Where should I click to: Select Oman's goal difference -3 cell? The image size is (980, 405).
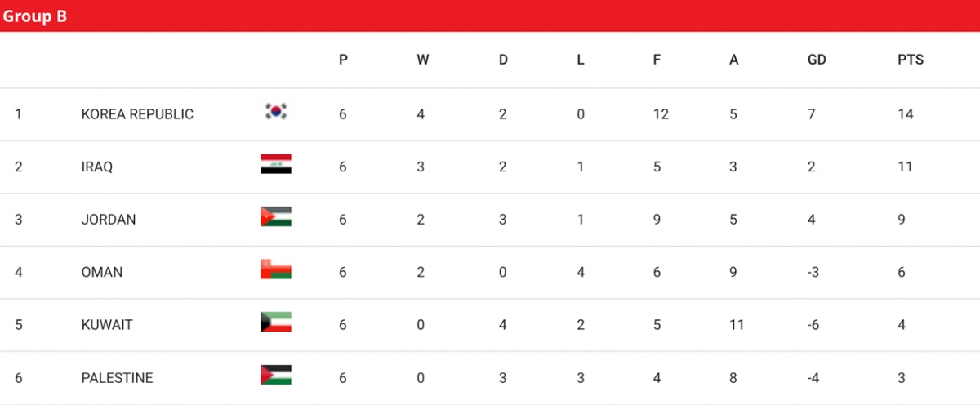click(813, 272)
